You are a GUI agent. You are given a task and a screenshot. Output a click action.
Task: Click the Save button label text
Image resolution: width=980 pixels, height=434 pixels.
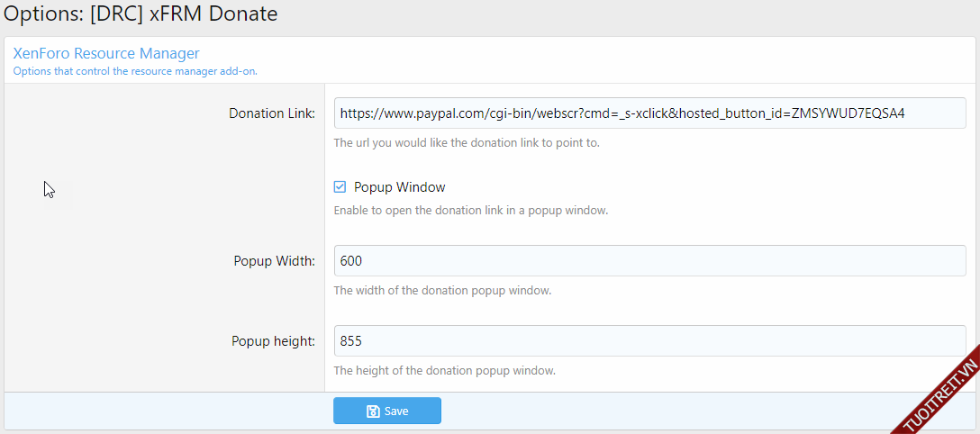396,411
